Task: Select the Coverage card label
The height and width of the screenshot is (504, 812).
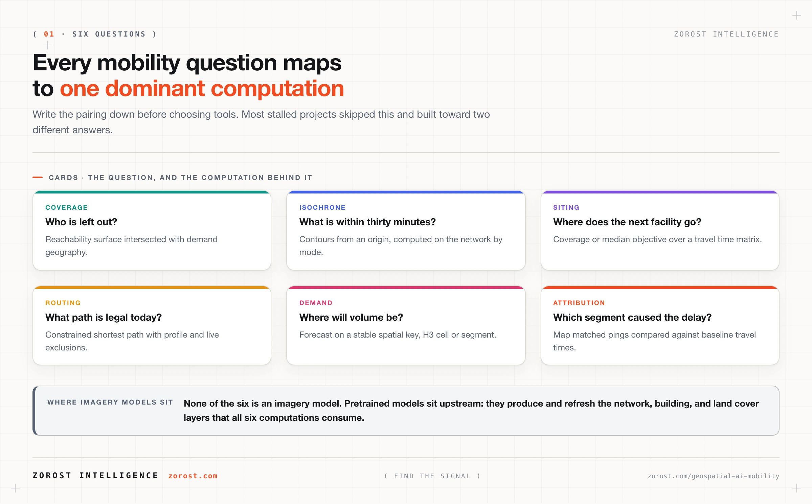Action: pos(67,207)
